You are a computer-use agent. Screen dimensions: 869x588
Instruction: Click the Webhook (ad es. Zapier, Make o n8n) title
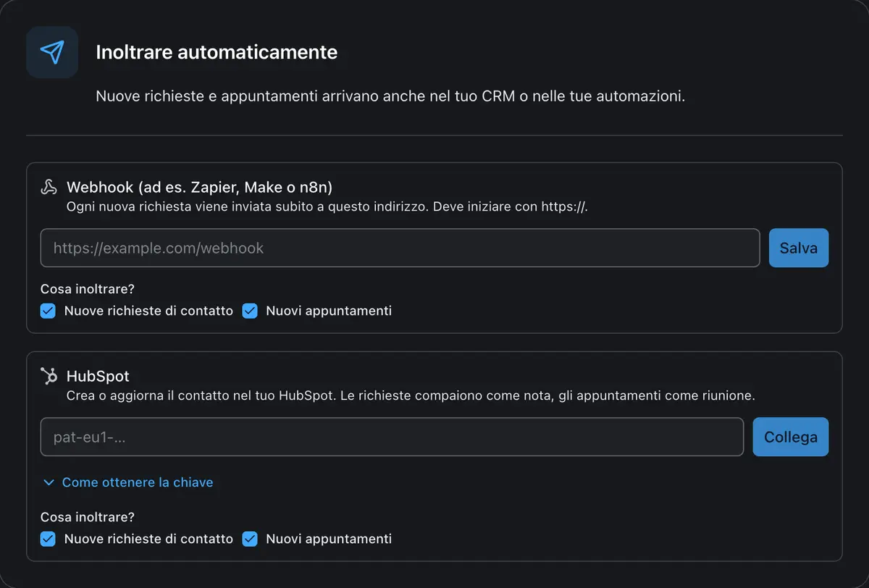coord(199,188)
